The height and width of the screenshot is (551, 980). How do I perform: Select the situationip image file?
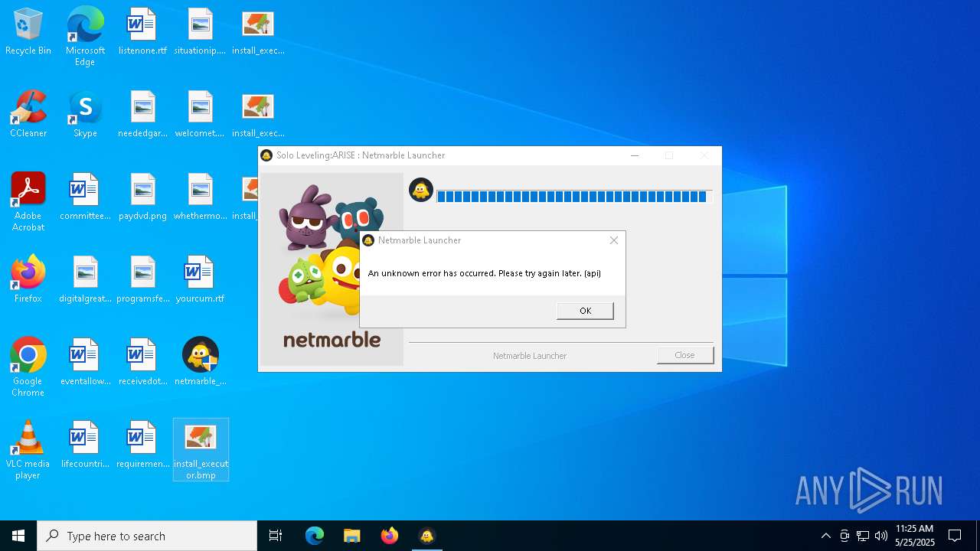point(200,32)
